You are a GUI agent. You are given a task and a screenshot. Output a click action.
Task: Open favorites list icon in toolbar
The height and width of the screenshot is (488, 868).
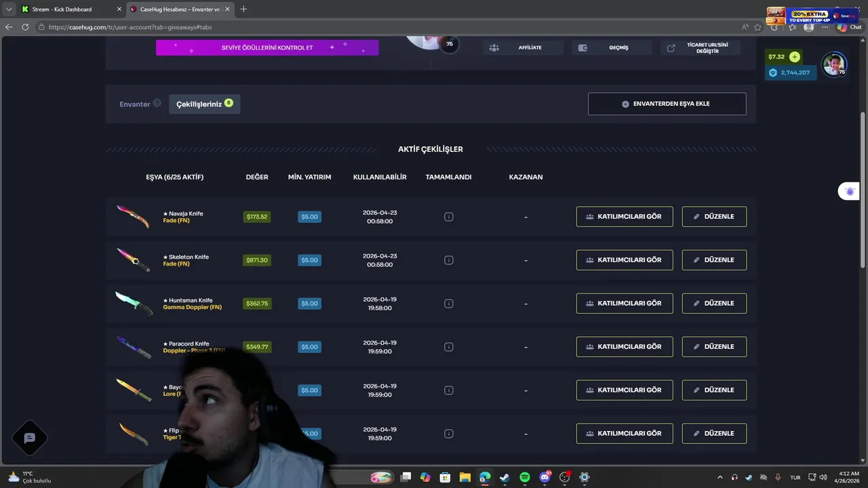pyautogui.click(x=792, y=27)
